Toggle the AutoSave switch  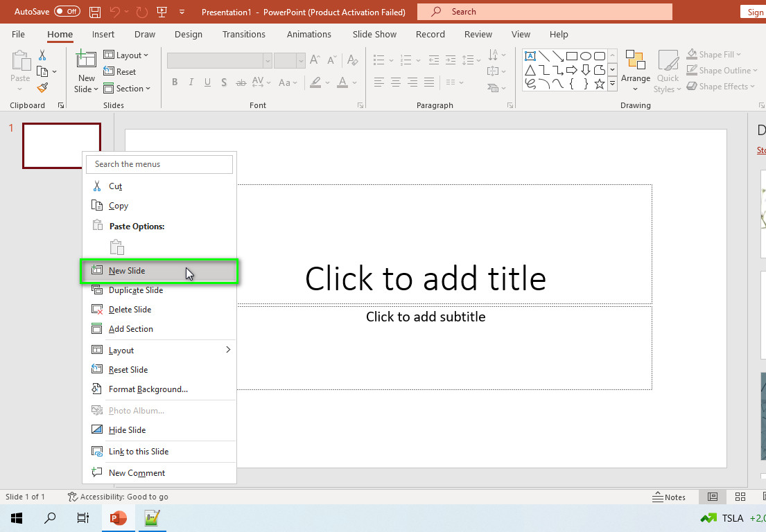(67, 11)
